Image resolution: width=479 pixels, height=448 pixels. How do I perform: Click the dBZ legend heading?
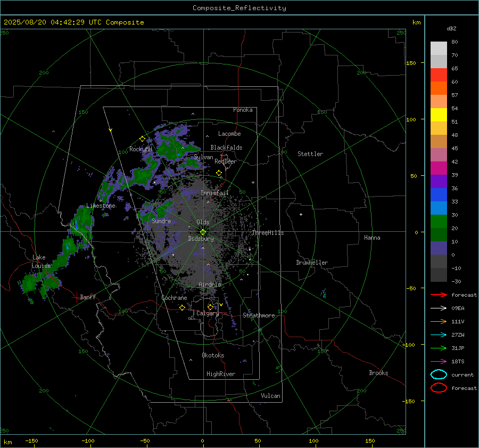(451, 29)
